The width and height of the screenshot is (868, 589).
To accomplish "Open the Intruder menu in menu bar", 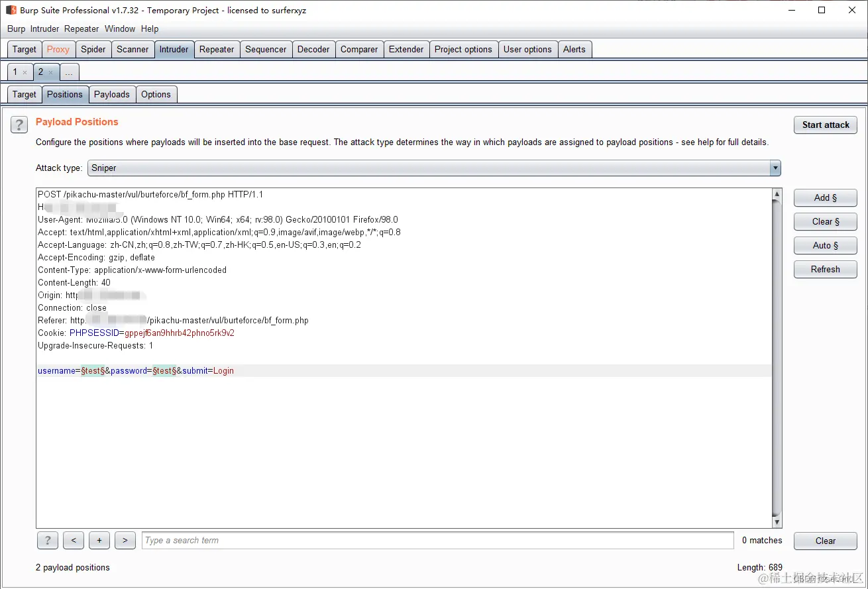I will tap(45, 29).
